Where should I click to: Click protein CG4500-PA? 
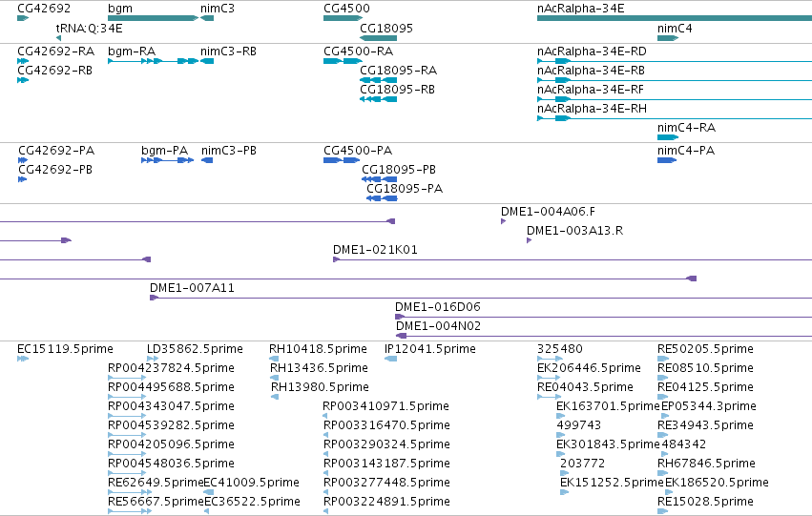pyautogui.click(x=358, y=151)
